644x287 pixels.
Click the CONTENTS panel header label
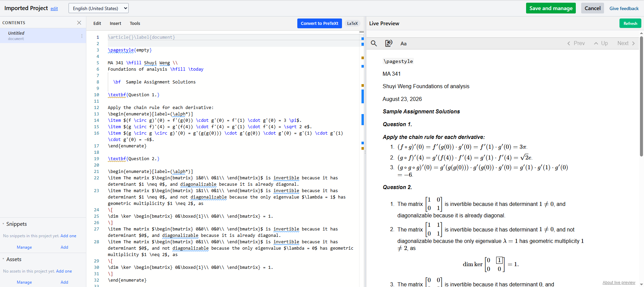[14, 23]
